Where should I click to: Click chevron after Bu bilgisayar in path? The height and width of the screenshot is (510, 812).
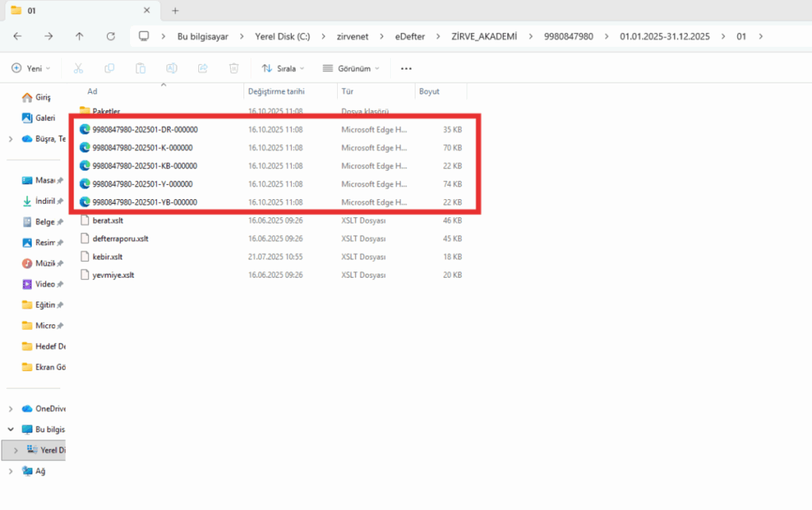(241, 36)
